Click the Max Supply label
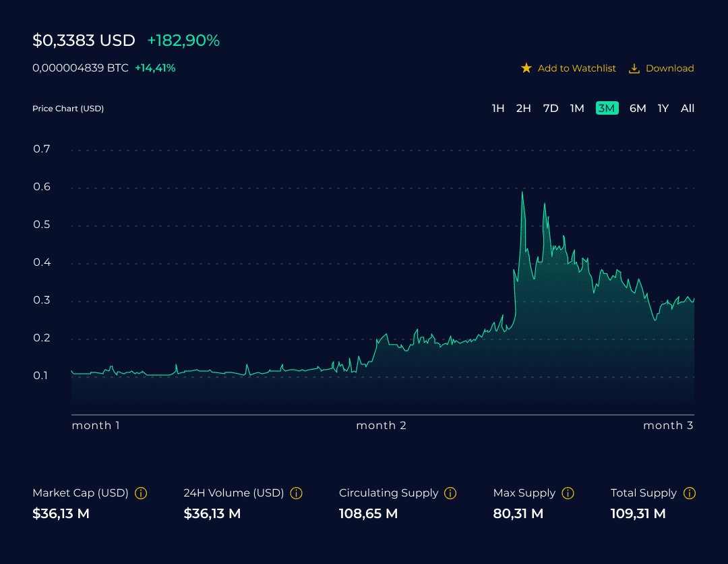The width and height of the screenshot is (728, 564). tap(524, 493)
